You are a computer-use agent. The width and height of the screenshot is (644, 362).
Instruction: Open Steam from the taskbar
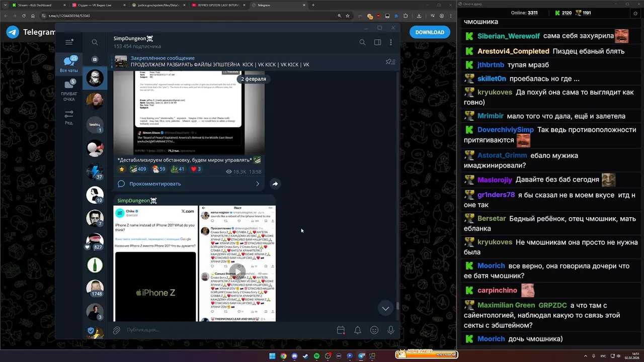(x=305, y=356)
